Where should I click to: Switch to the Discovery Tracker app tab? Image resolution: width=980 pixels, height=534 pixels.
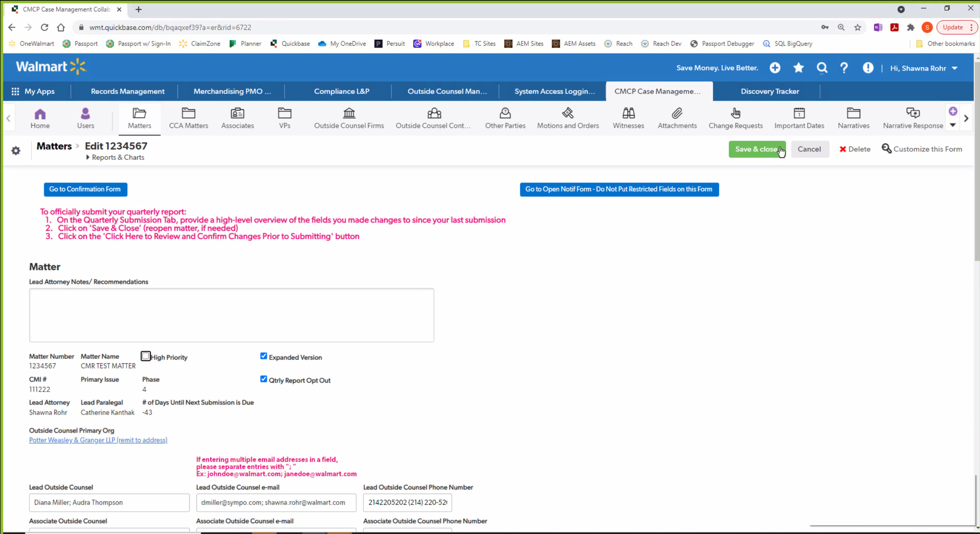(770, 91)
